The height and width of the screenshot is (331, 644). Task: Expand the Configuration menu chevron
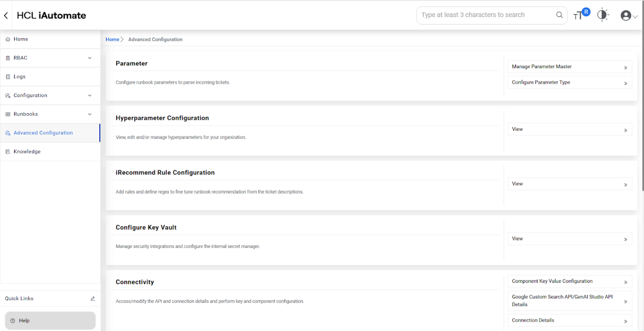click(x=90, y=95)
